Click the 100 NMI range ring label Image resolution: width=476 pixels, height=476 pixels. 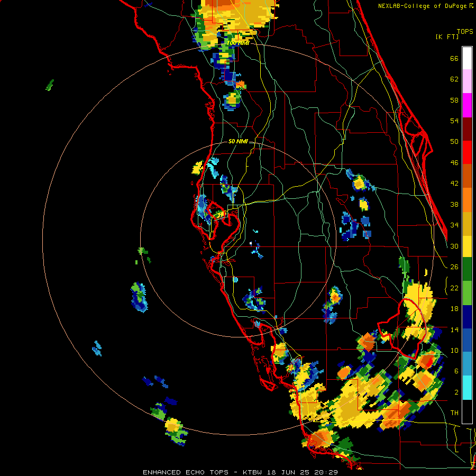pyautogui.click(x=238, y=43)
